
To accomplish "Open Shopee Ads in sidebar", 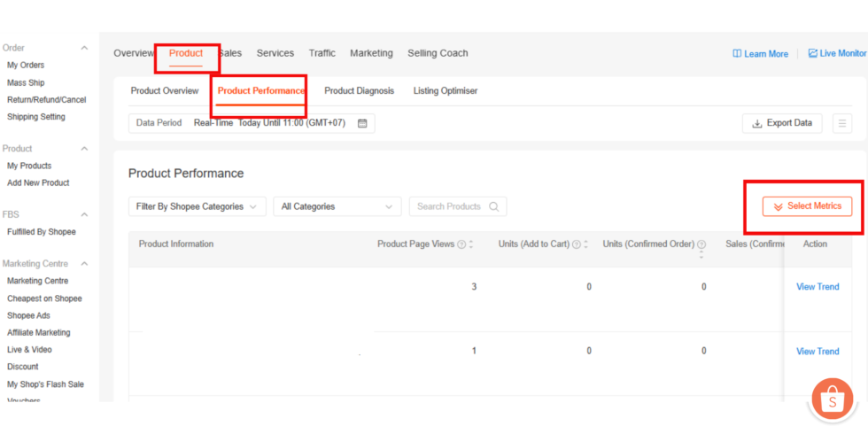I will [28, 315].
